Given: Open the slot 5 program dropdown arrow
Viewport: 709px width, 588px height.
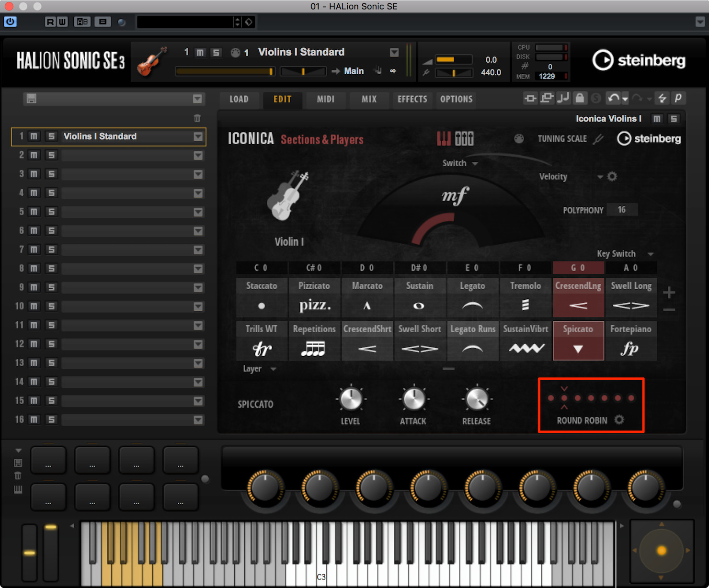Looking at the screenshot, I should (198, 212).
